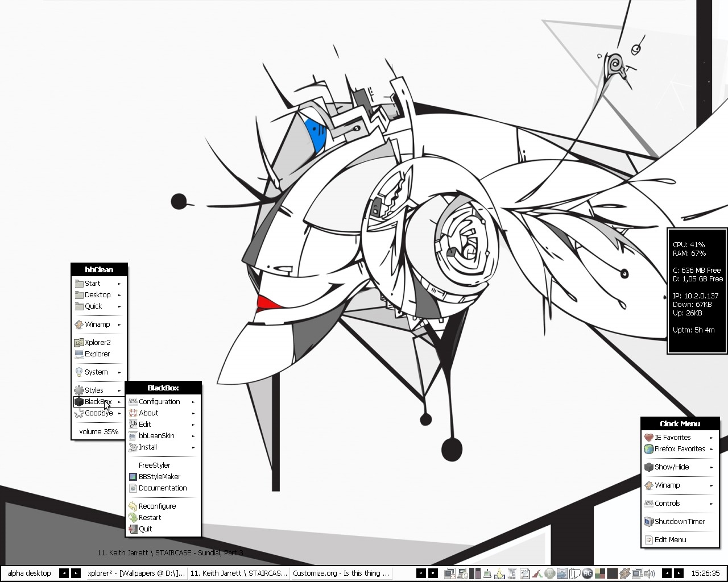The width and height of the screenshot is (728, 582).
Task: Click the BlackBox submenu title bar
Action: [x=163, y=388]
